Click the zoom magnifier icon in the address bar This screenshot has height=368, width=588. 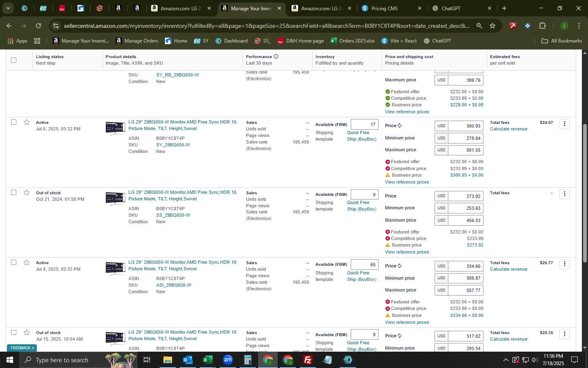point(479,26)
